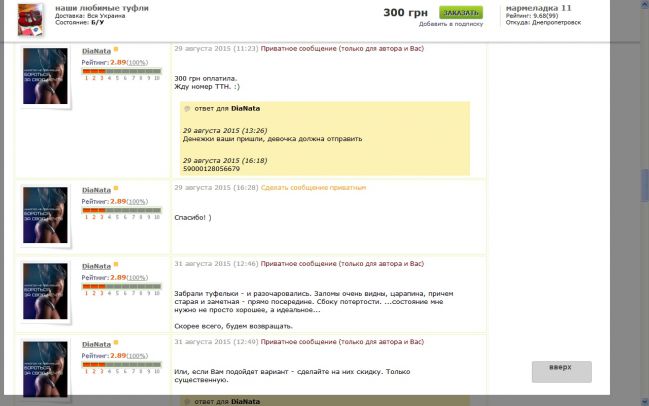This screenshot has width=649, height=406.
Task: Click the status dot beside DiaNata in Спасибо comment
Action: [x=116, y=188]
